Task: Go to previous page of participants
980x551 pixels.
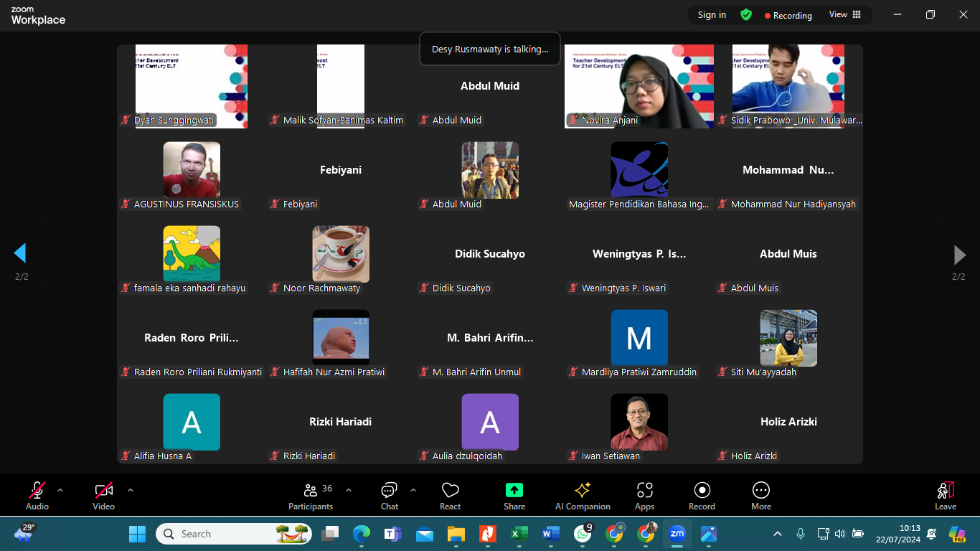Action: [20, 253]
